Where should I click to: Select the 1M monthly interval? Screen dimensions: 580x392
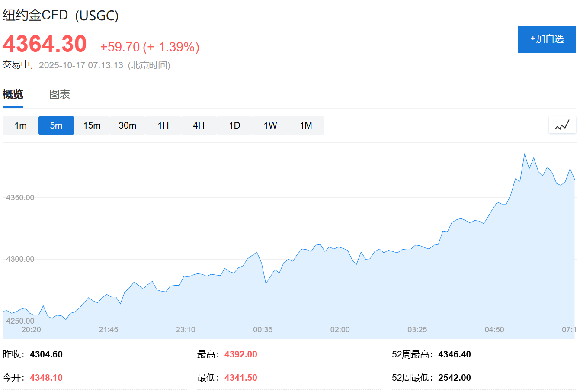coord(306,125)
